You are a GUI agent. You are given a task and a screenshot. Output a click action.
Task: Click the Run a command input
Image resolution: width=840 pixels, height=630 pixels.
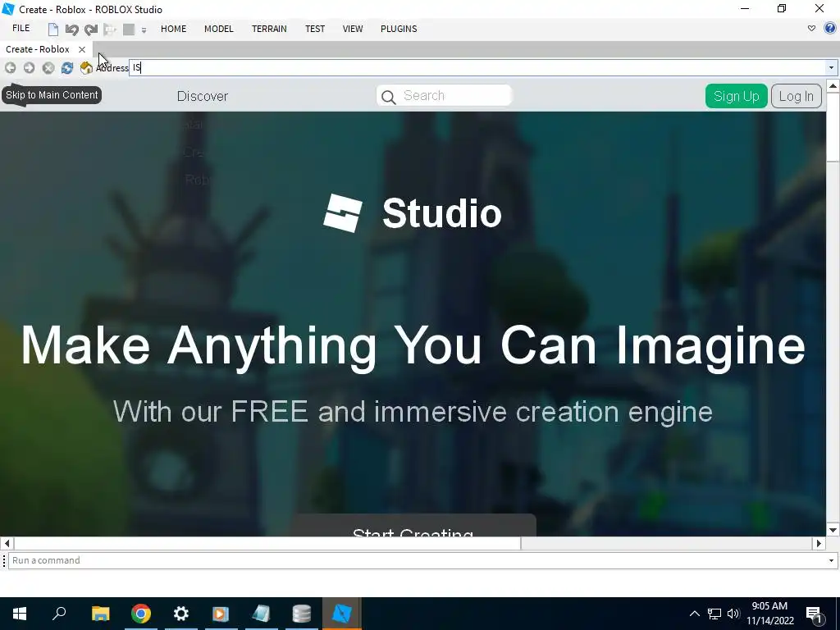(x=416, y=560)
